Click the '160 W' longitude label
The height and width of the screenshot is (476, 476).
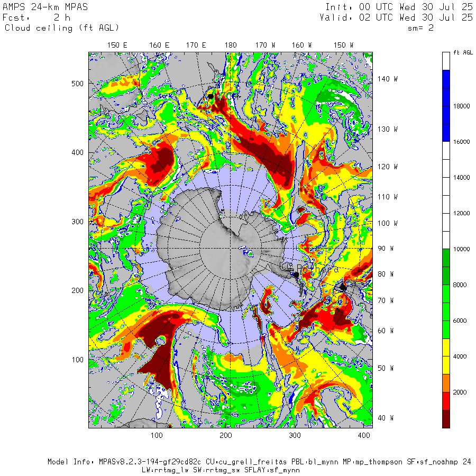(302, 45)
